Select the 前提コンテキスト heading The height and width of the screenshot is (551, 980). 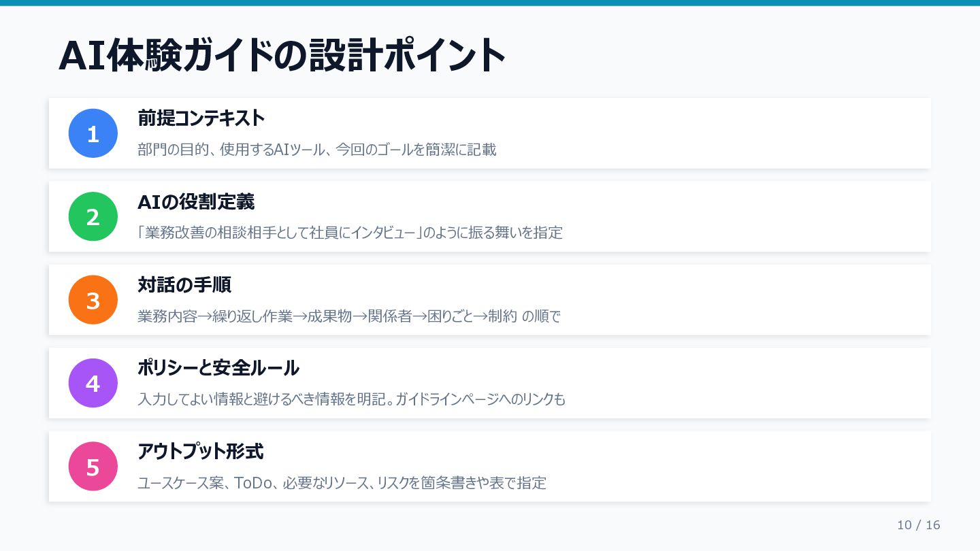point(201,118)
